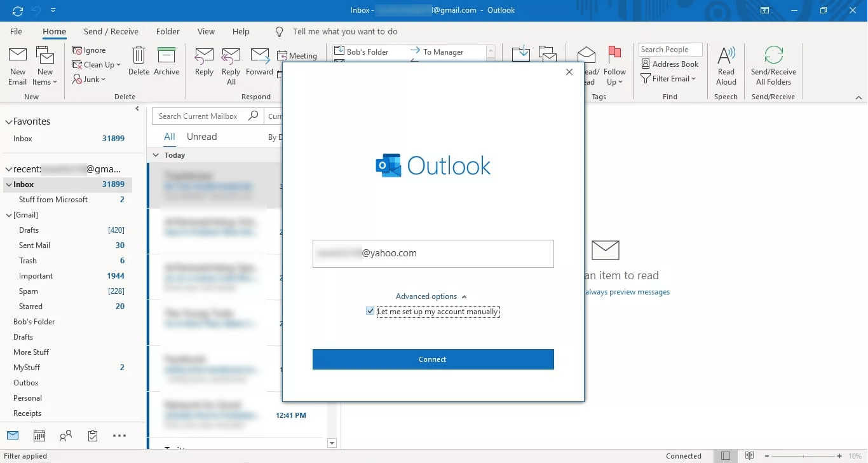Collapse the [Gmail] folder group
868x463 pixels.
click(x=8, y=215)
